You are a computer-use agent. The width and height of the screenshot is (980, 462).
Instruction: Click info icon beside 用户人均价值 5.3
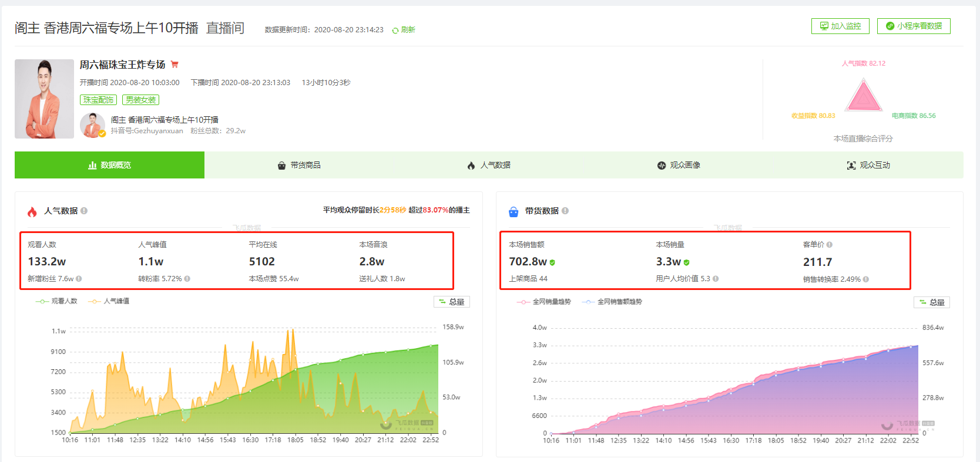[x=716, y=279]
